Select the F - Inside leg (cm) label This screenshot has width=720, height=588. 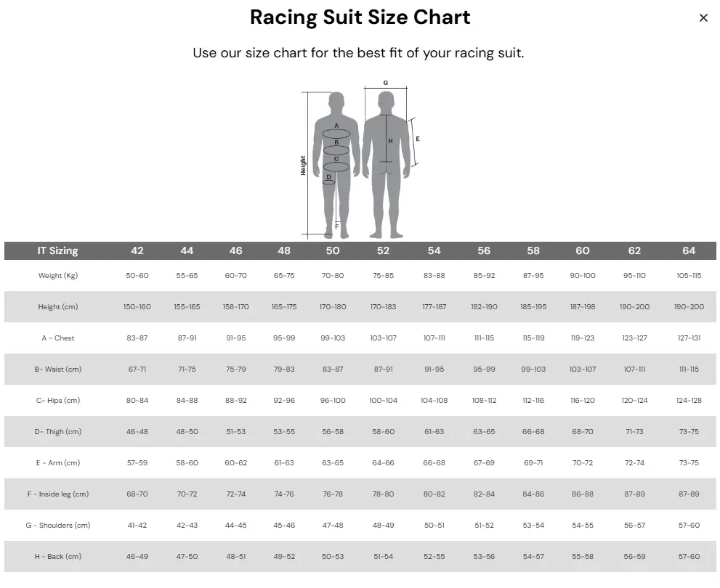(x=58, y=494)
